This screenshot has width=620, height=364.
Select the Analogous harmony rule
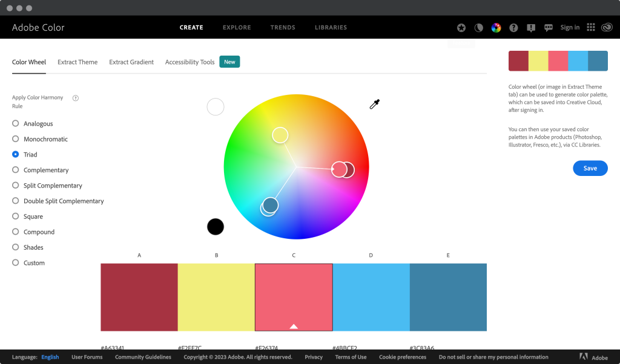click(16, 123)
